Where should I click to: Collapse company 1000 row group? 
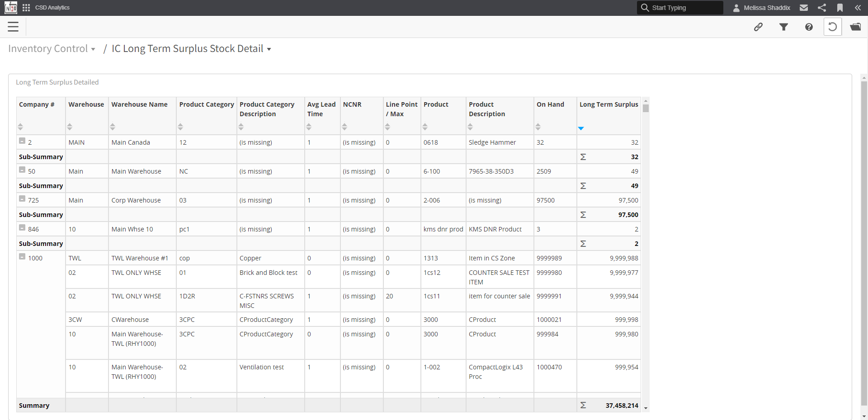coord(22,257)
